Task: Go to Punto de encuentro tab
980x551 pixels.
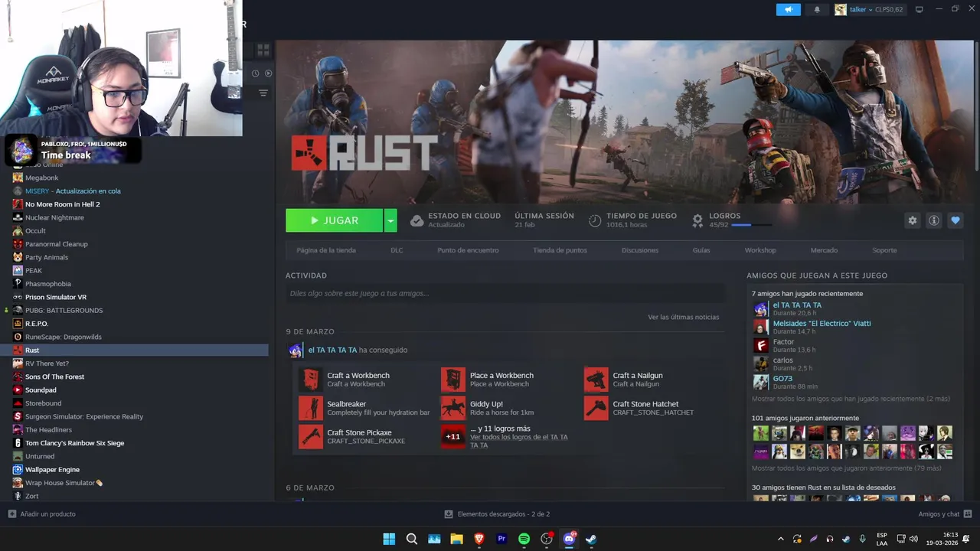Action: (468, 250)
